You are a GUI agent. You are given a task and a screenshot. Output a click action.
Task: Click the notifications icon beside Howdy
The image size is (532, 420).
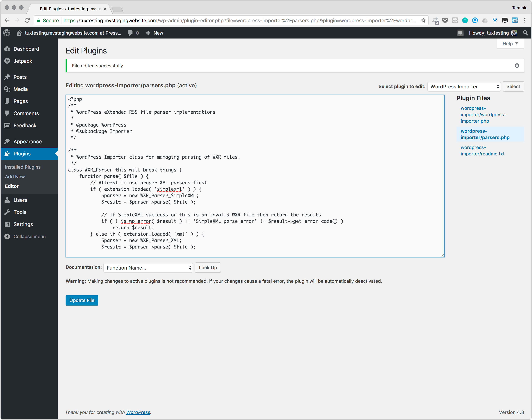pos(460,33)
